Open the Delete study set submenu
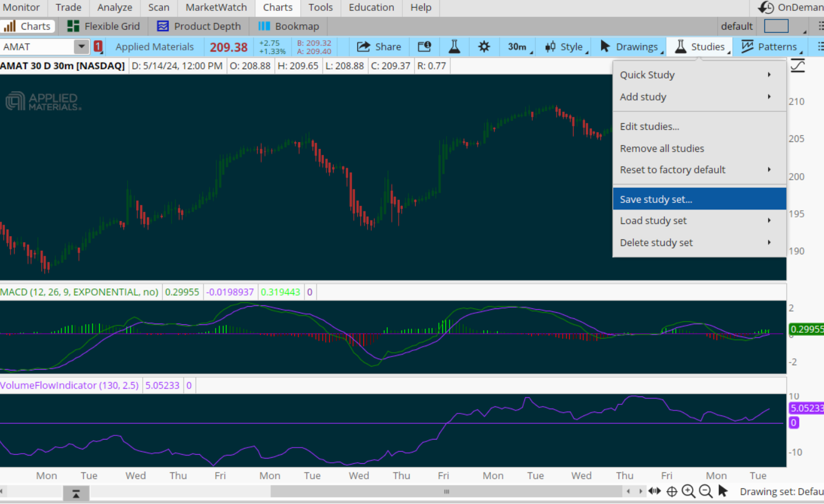 [x=699, y=242]
